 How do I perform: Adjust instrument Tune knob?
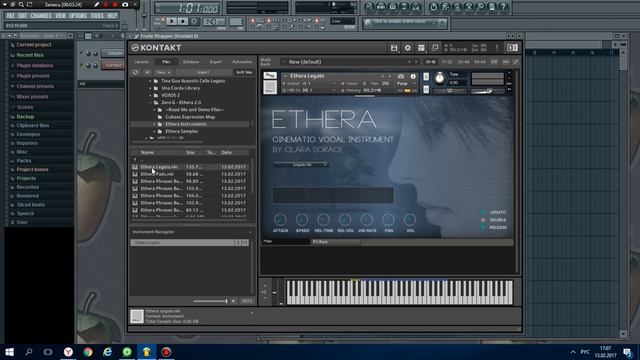(440, 78)
